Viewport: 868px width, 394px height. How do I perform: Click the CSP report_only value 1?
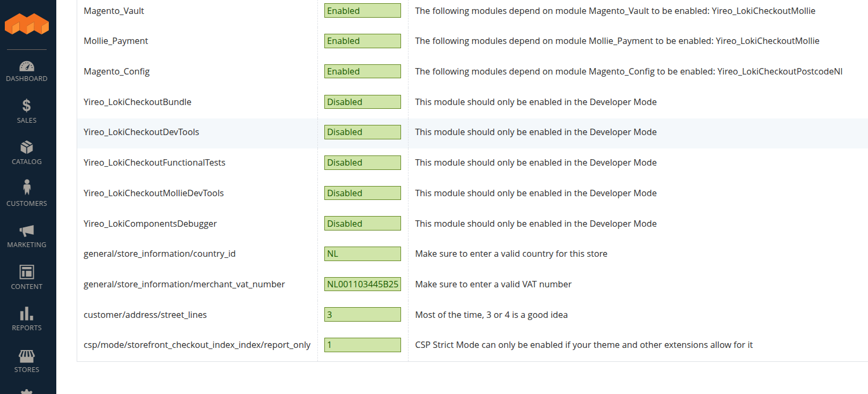click(362, 345)
